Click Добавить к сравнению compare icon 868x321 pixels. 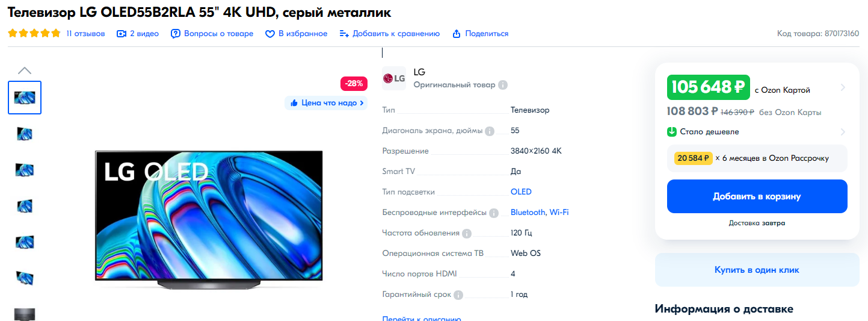[344, 34]
